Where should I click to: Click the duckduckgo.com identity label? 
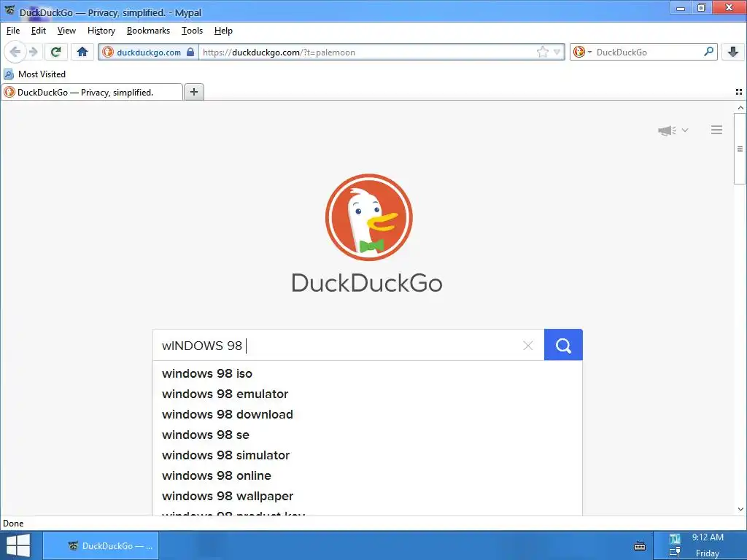click(149, 52)
